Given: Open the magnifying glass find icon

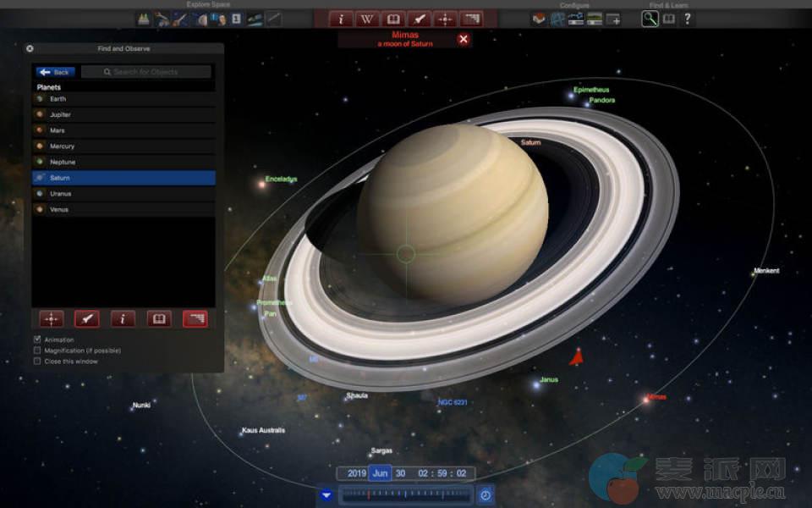Looking at the screenshot, I should 650,19.
